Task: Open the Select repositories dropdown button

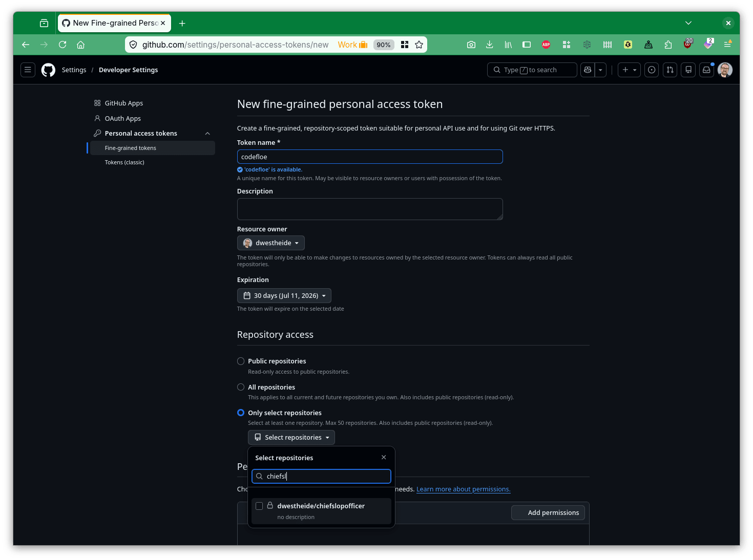Action: 291,437
